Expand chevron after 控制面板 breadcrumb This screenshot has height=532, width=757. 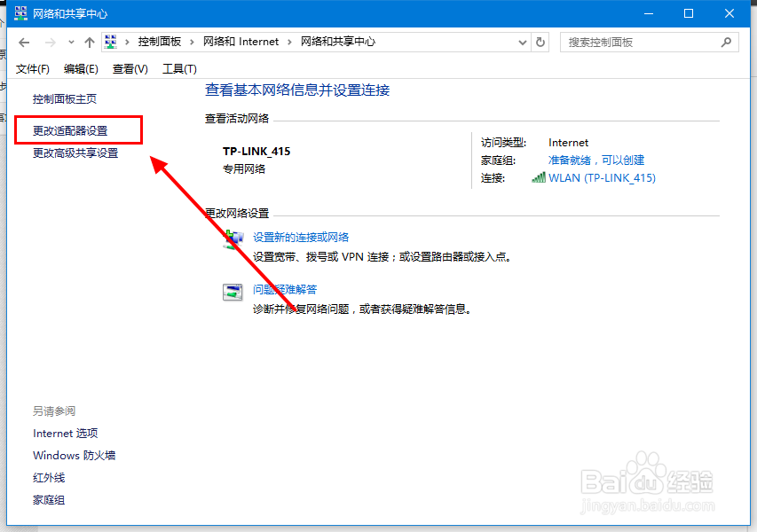coord(193,42)
